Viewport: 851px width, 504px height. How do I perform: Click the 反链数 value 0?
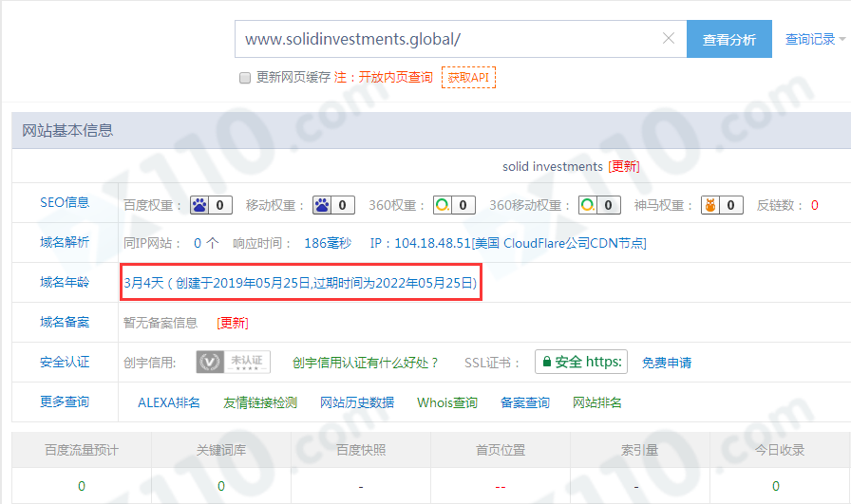coord(815,206)
